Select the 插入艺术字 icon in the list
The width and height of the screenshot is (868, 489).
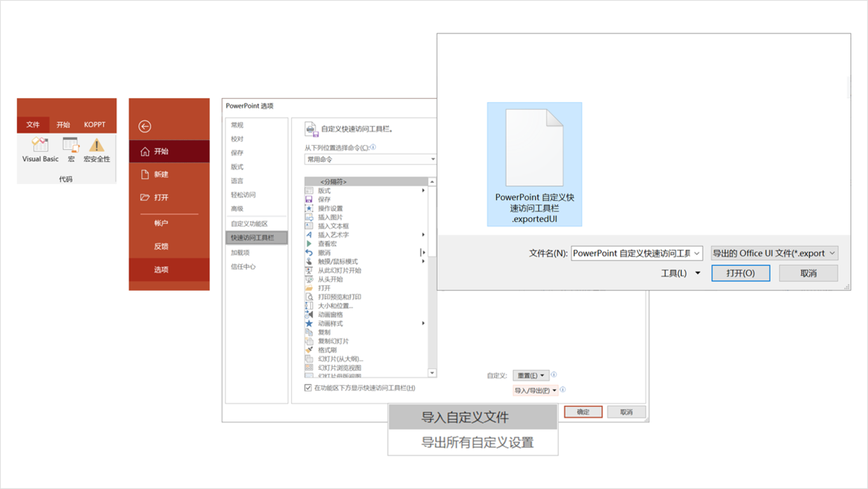click(309, 235)
